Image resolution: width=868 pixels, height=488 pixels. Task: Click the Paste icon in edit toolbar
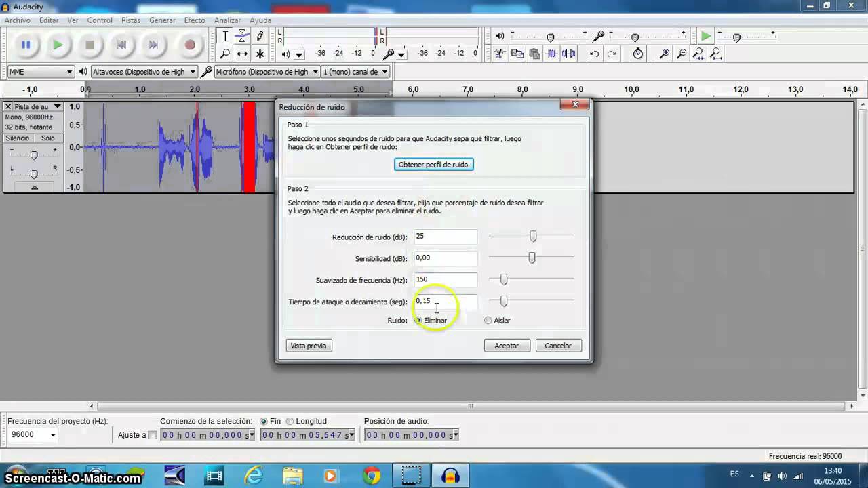534,54
